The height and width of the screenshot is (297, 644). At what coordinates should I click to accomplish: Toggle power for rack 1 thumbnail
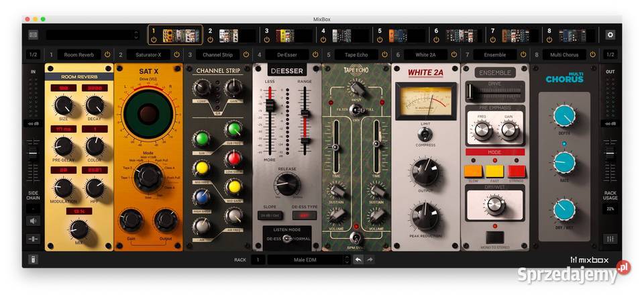[154, 40]
